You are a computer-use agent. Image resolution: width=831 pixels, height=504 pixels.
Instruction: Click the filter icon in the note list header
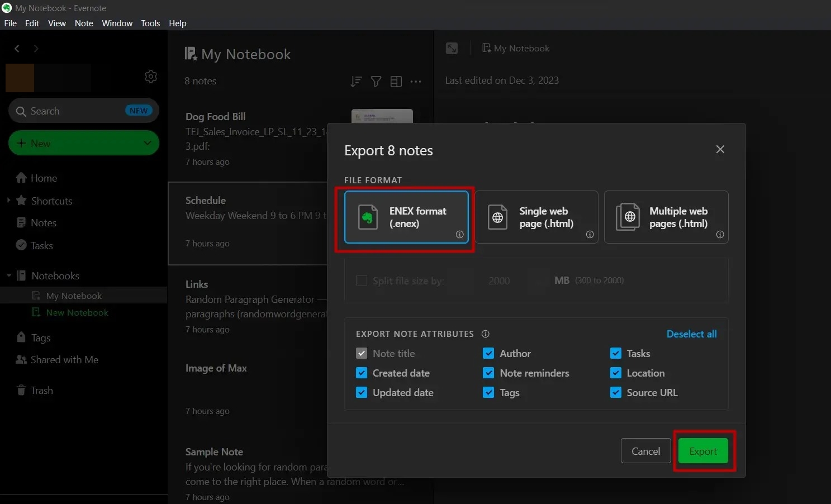[x=376, y=82]
